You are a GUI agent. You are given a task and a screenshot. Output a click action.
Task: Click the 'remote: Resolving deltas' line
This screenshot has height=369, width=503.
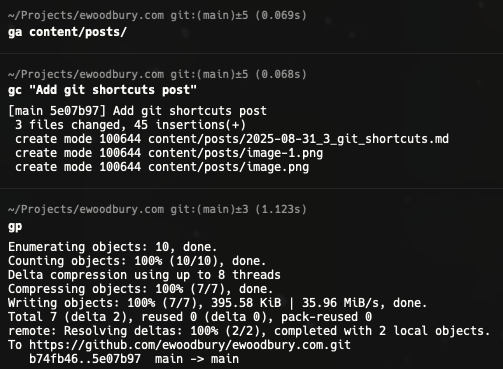coord(249,331)
